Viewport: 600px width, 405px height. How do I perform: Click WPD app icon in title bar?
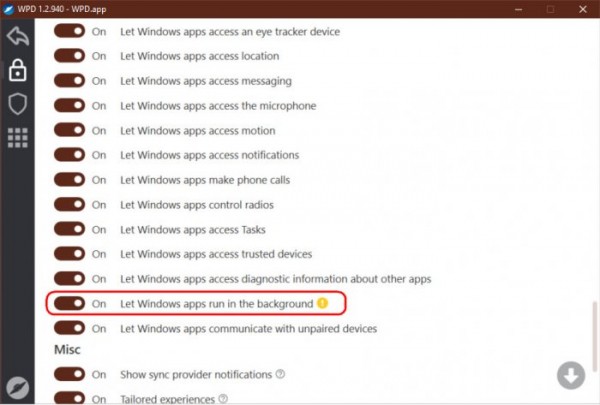click(x=8, y=9)
